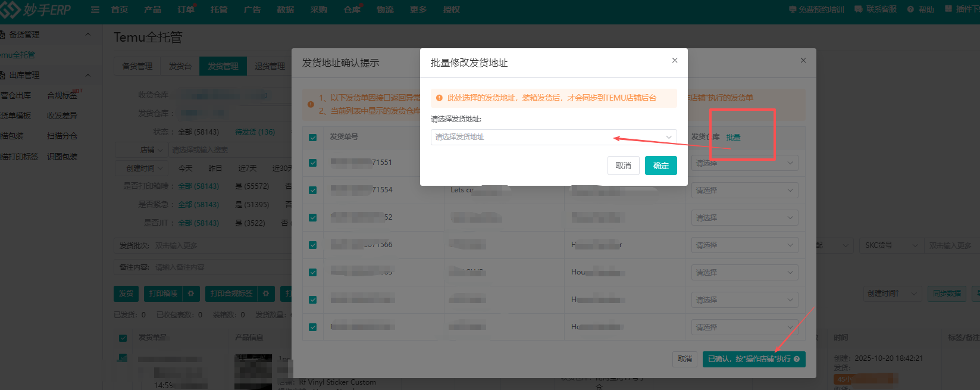The height and width of the screenshot is (390, 980).
Task: Toggle checkbox for row ending 71551
Action: (x=313, y=163)
